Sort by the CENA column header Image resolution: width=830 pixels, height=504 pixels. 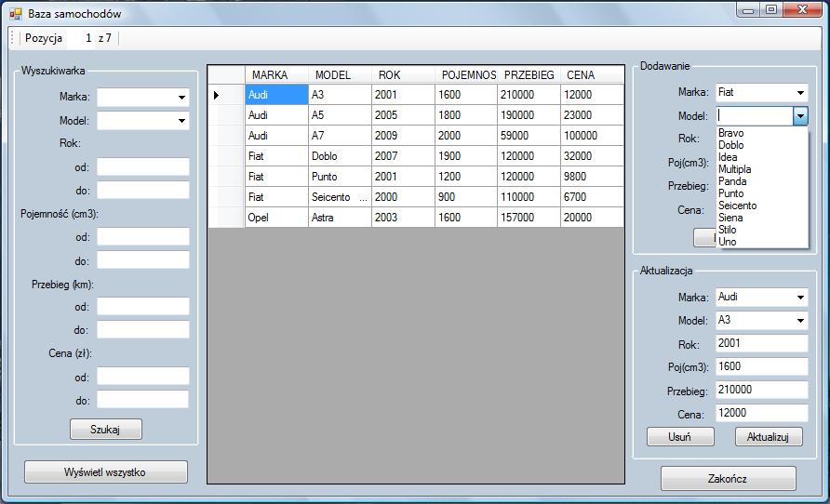coord(592,75)
